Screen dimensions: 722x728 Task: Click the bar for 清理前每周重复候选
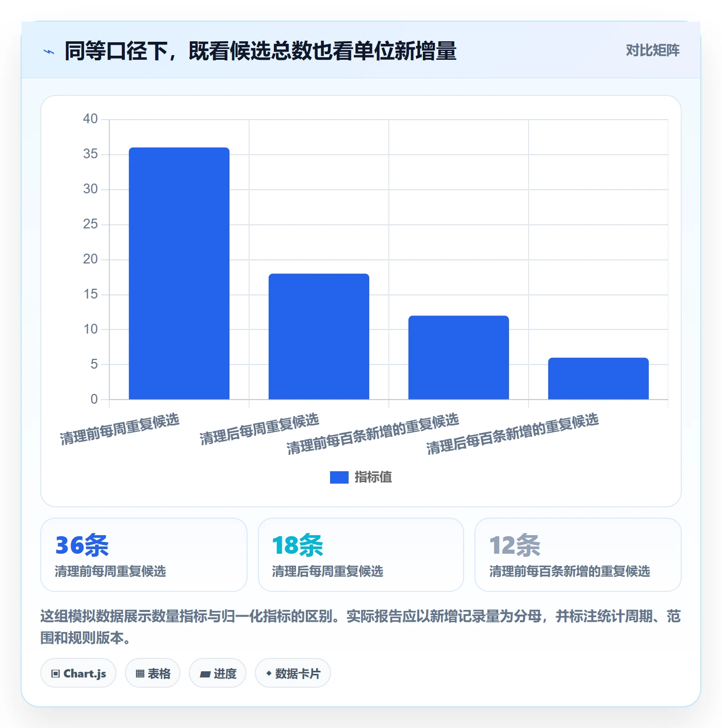coord(179,273)
